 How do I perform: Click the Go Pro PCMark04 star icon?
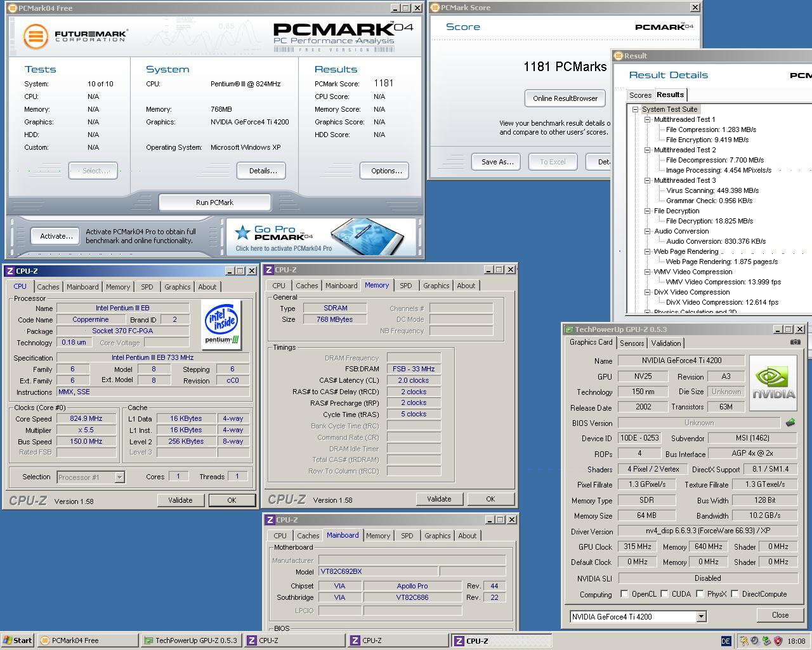(242, 233)
